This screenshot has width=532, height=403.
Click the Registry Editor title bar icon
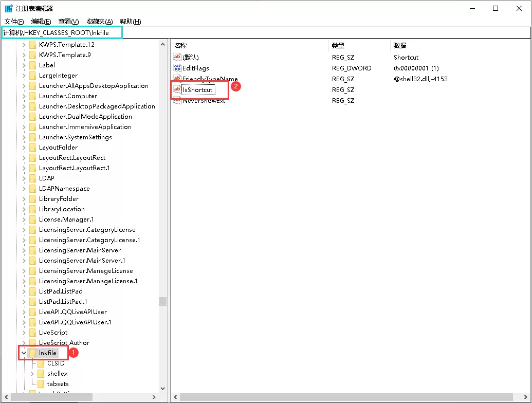7,8
